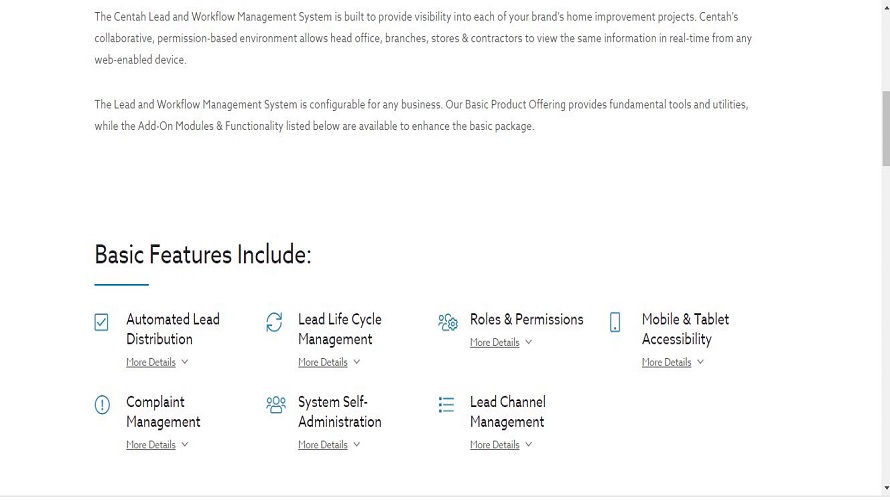The image size is (890, 500).
Task: Click the Lead Channel Management list icon
Action: tap(446, 405)
